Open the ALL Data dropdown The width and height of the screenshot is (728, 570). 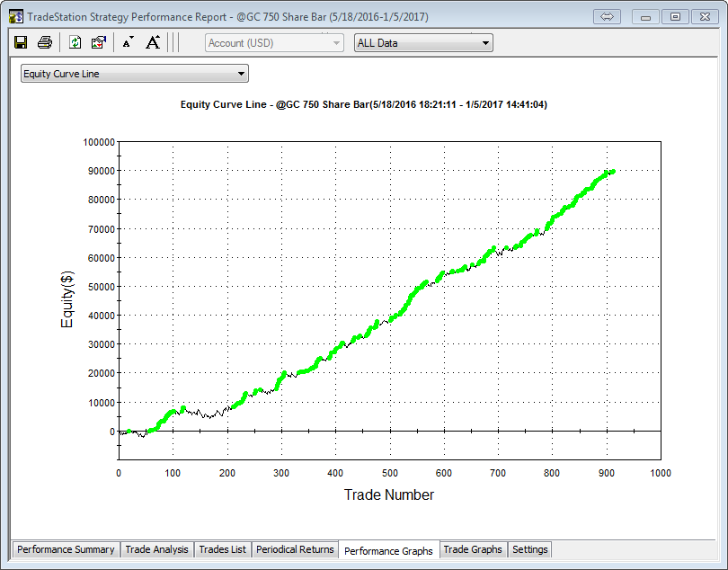pyautogui.click(x=423, y=42)
